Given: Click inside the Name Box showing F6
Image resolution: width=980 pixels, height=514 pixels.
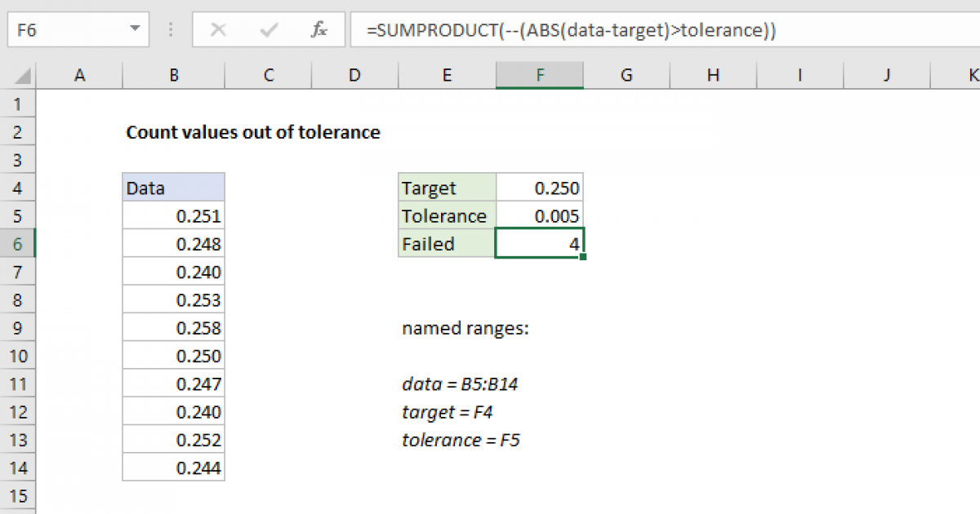Looking at the screenshot, I should [x=65, y=30].
